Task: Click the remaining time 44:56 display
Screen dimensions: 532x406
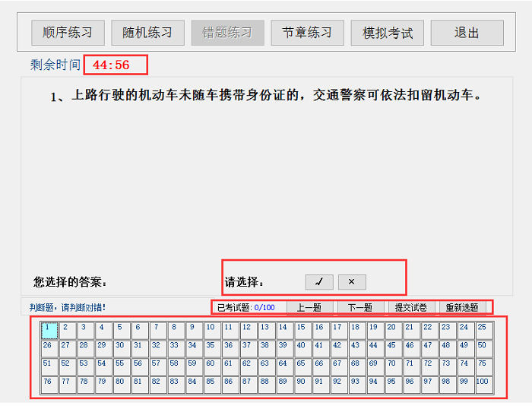Action: (x=111, y=65)
